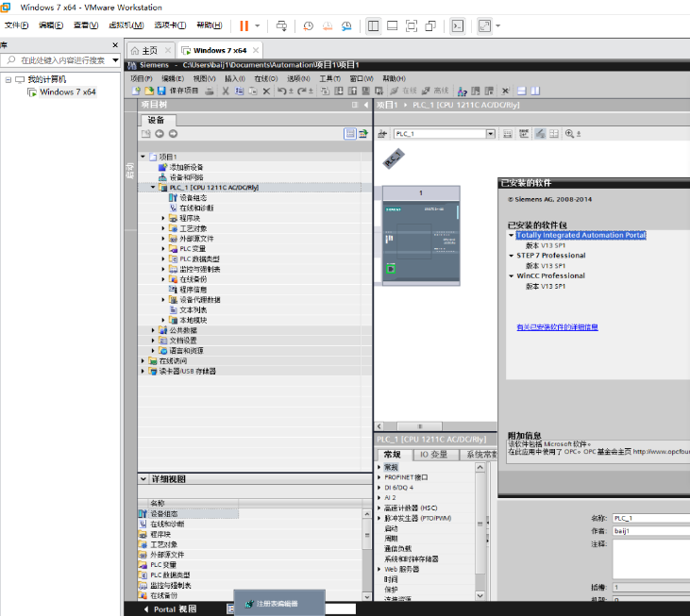Click the zoom magnifier icon in device view
The height and width of the screenshot is (616, 690).
[569, 134]
